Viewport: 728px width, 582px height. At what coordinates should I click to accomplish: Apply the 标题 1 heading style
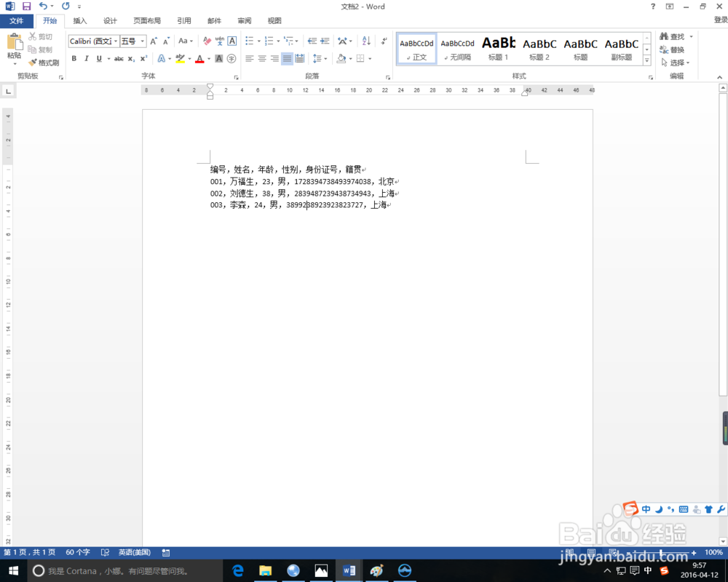point(498,49)
